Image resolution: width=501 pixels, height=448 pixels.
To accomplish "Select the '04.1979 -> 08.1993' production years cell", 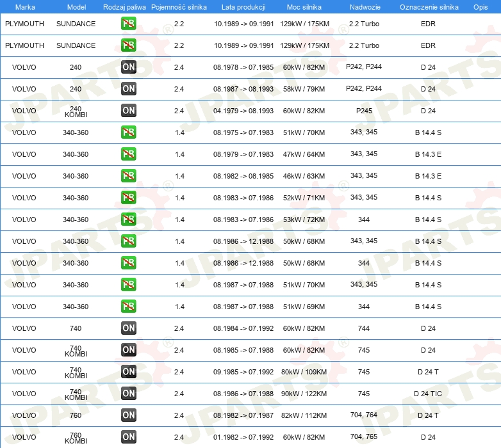I will [x=243, y=111].
